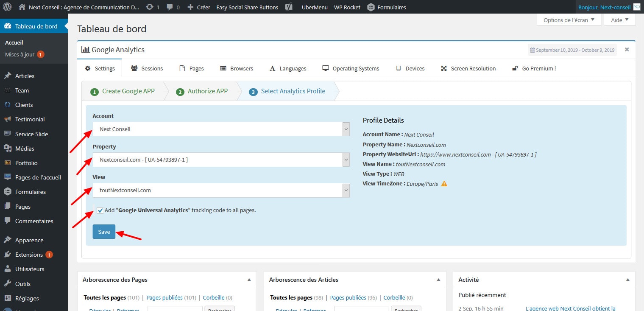Go to Create Google APP step
The image size is (644, 311).
tap(123, 91)
